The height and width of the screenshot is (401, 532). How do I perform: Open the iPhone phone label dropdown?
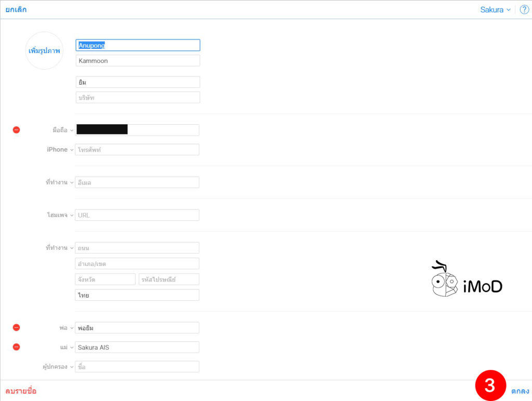pos(60,150)
